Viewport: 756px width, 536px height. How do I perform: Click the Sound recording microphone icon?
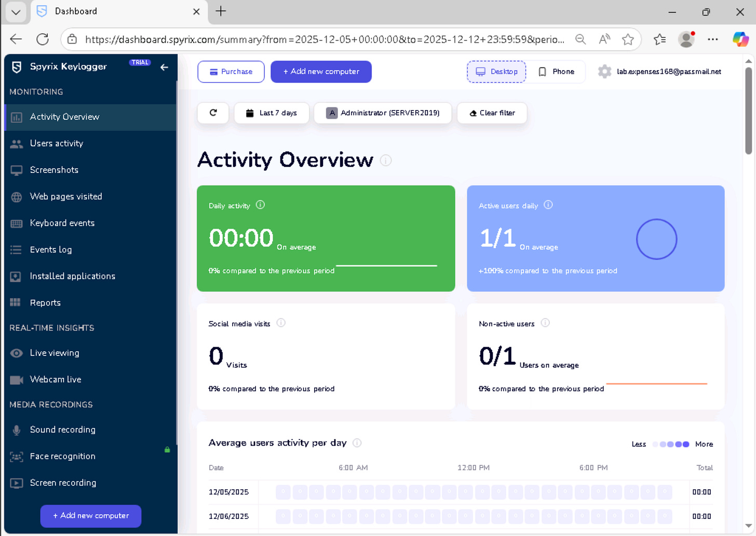[16, 430]
